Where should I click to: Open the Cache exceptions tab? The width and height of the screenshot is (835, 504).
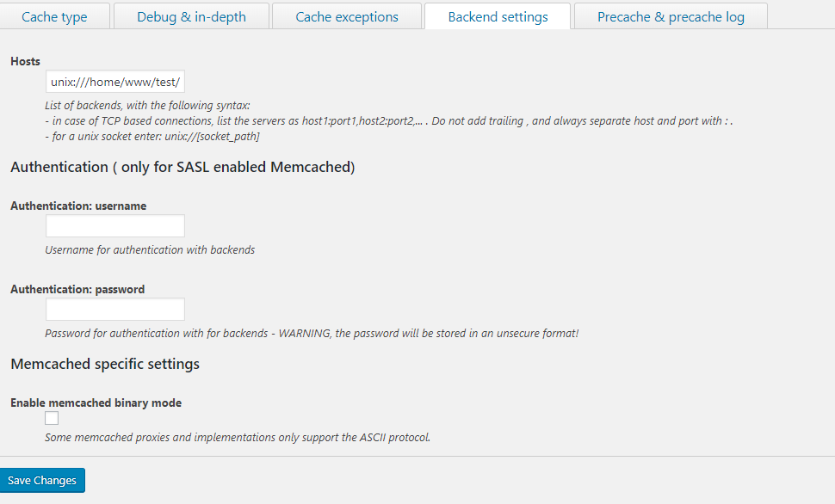coord(347,16)
